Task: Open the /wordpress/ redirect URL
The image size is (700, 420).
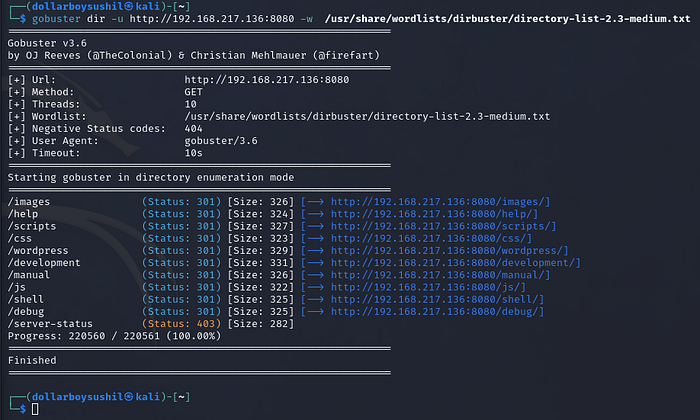Action: click(447, 253)
